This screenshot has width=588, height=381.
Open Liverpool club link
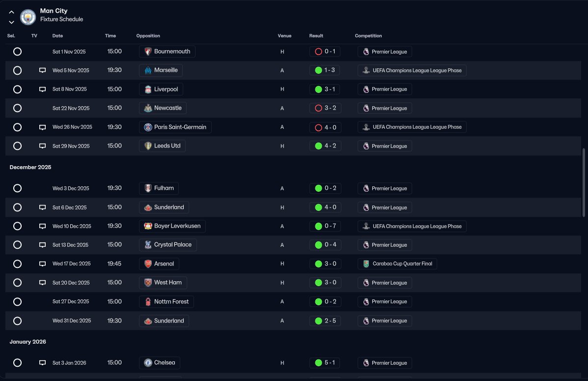pos(161,89)
